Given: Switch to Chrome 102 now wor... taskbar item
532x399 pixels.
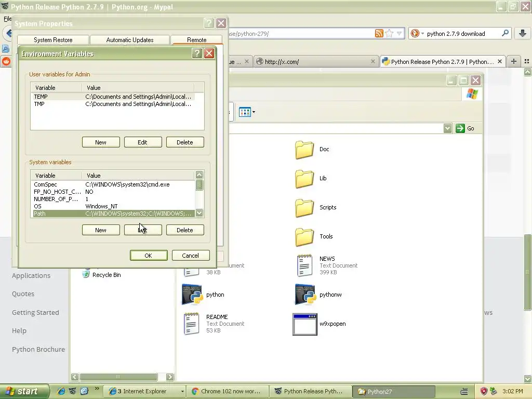Looking at the screenshot, I should tap(228, 391).
